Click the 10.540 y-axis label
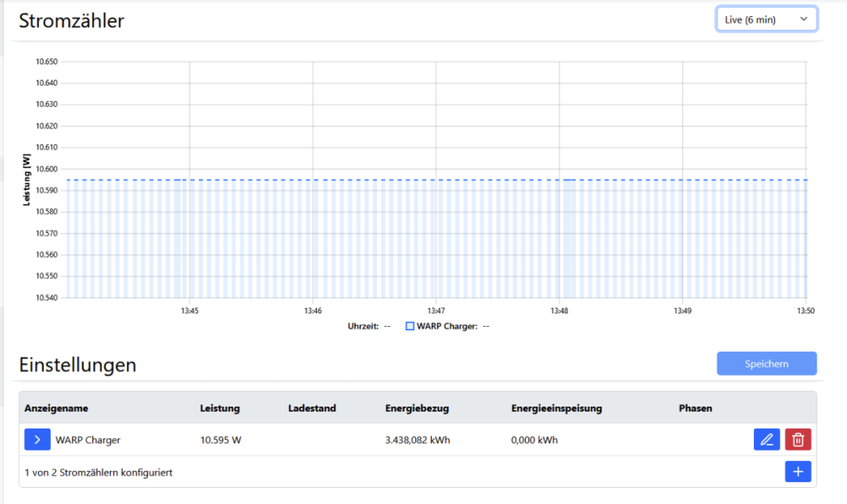 tap(47, 297)
